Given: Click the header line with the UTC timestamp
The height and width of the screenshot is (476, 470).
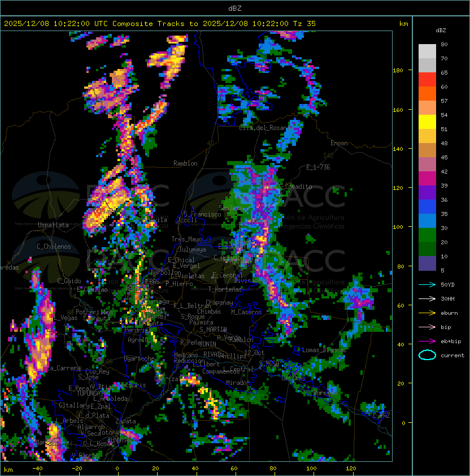Looking at the screenshot, I should (x=160, y=24).
